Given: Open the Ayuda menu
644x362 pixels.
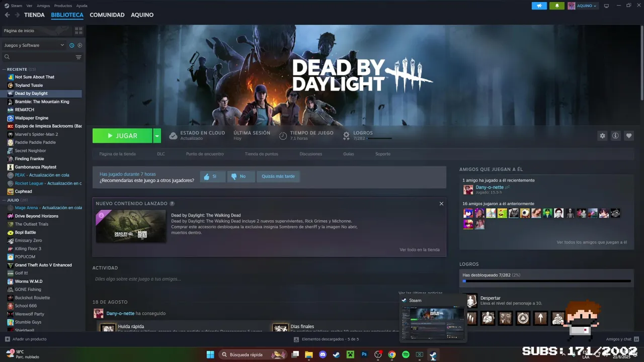Looking at the screenshot, I should click(x=82, y=6).
